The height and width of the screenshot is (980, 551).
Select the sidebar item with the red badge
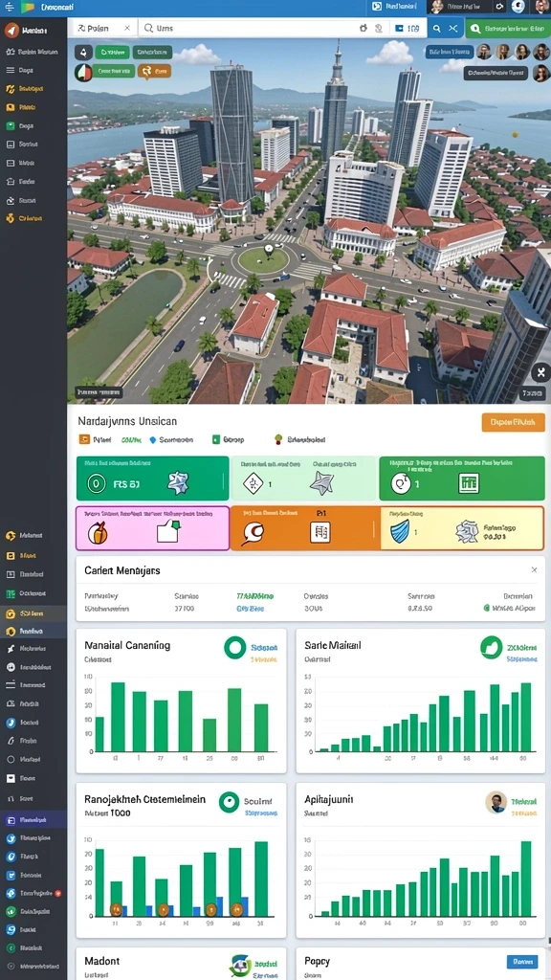click(33, 893)
